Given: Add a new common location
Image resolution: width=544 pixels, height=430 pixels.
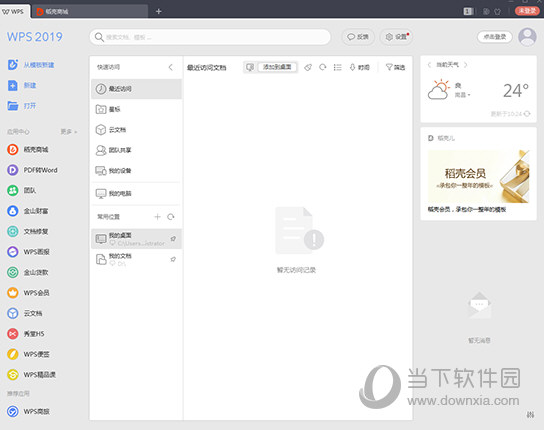Looking at the screenshot, I should 157,217.
